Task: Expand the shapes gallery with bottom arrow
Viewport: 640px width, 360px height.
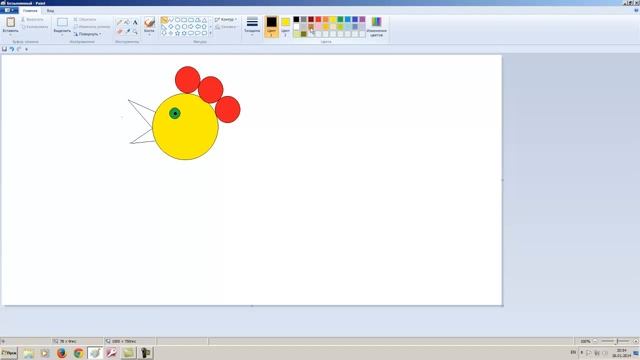Action: [211, 33]
